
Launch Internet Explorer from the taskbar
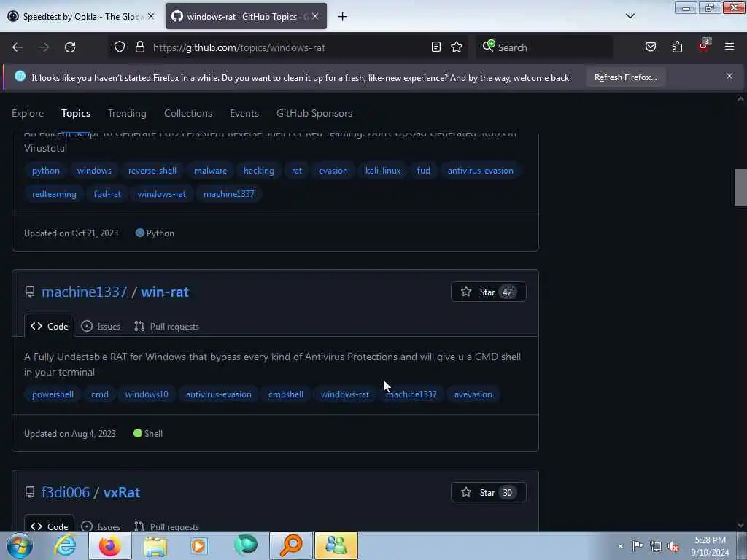pyautogui.click(x=65, y=545)
